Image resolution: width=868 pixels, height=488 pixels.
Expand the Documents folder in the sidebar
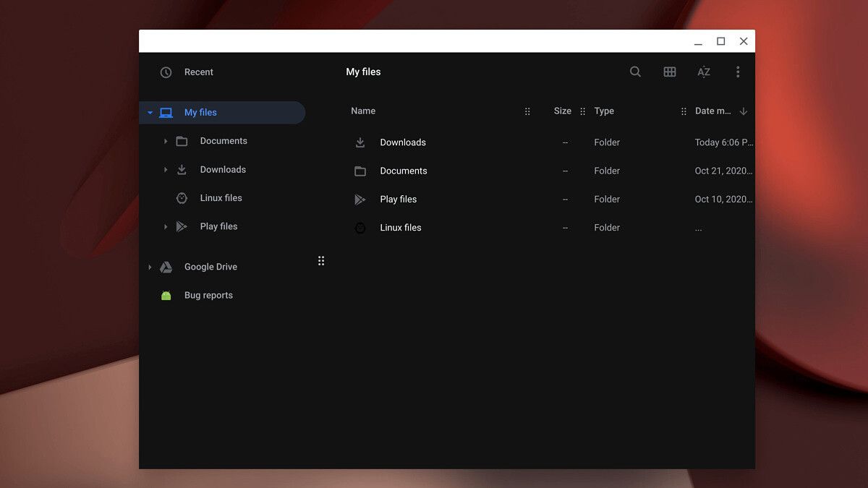pos(166,140)
